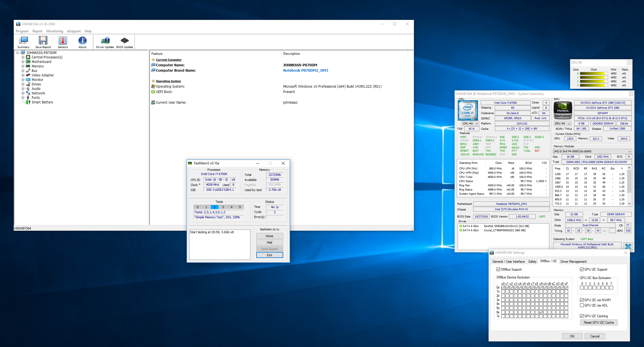Click test thread box 2 in TestMem5
644x347 pixels.
pyautogui.click(x=214, y=207)
